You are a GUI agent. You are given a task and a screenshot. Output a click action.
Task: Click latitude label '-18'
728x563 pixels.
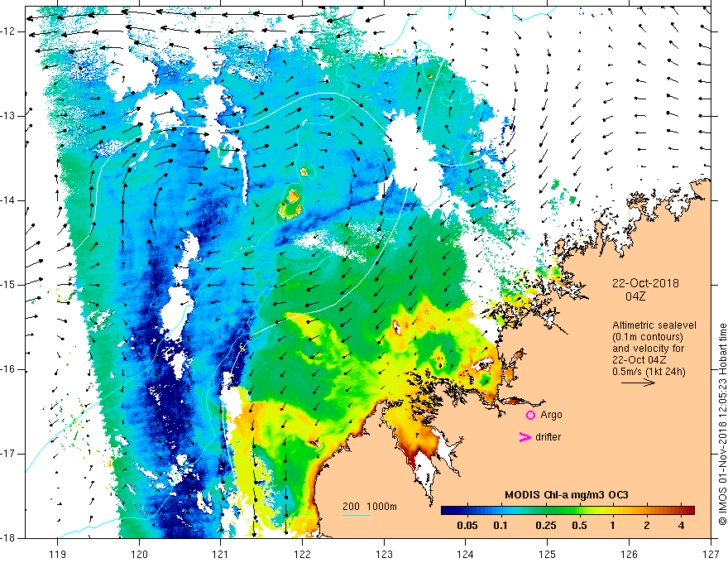click(x=9, y=538)
